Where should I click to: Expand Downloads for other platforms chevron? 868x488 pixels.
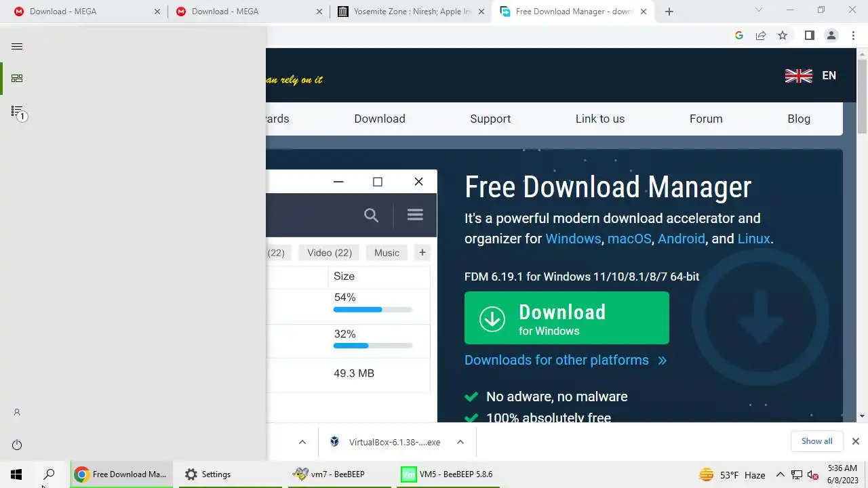[663, 361]
